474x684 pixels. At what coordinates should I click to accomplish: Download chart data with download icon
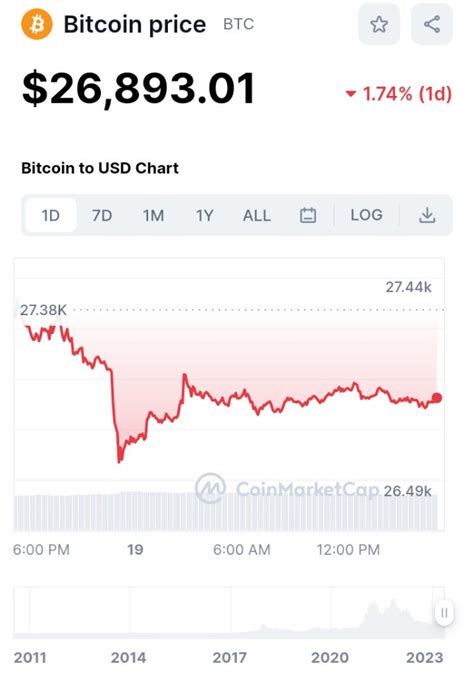coord(427,215)
